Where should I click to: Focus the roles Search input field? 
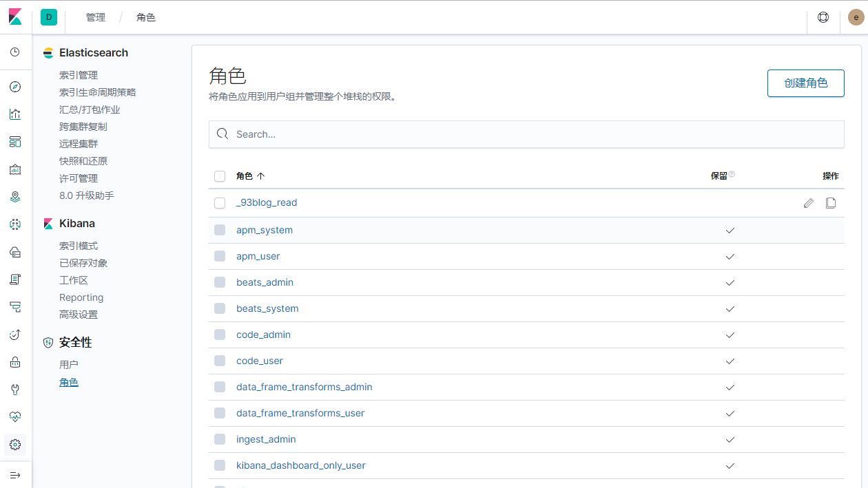[526, 134]
